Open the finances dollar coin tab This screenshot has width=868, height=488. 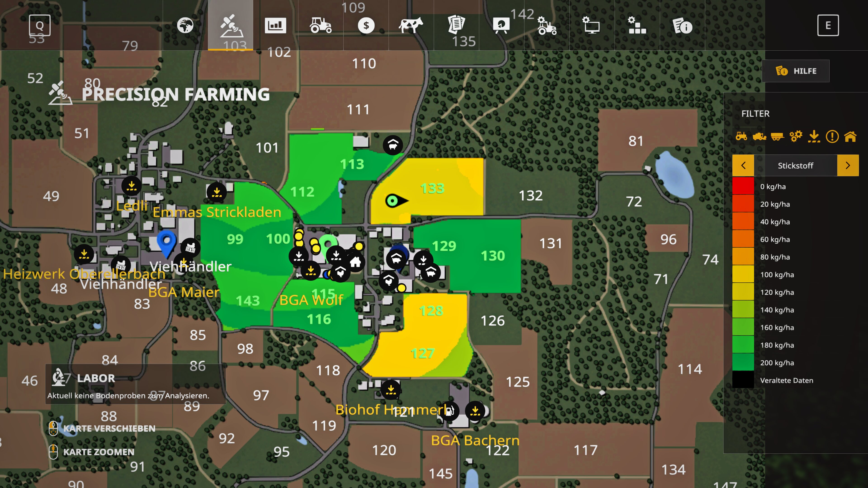coord(366,26)
